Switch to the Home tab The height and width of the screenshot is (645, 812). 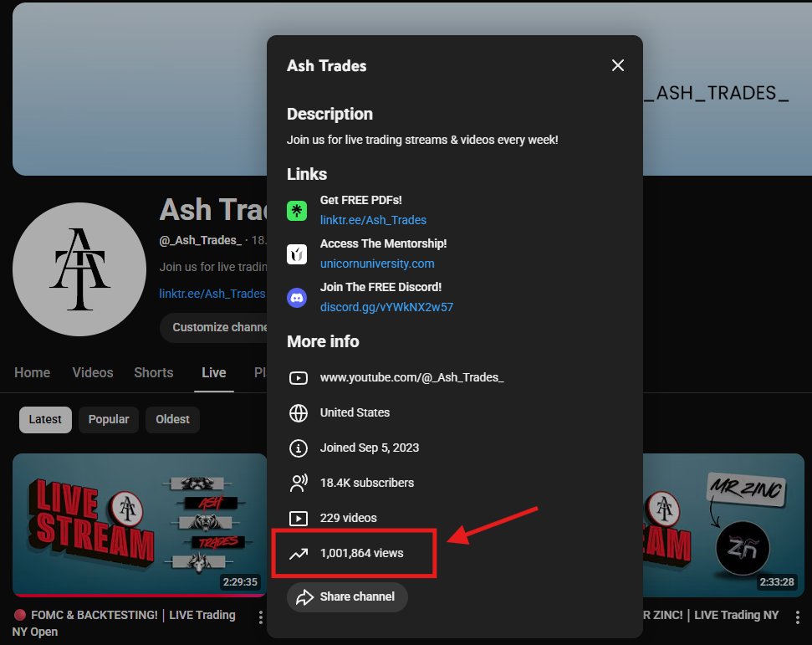(x=32, y=372)
